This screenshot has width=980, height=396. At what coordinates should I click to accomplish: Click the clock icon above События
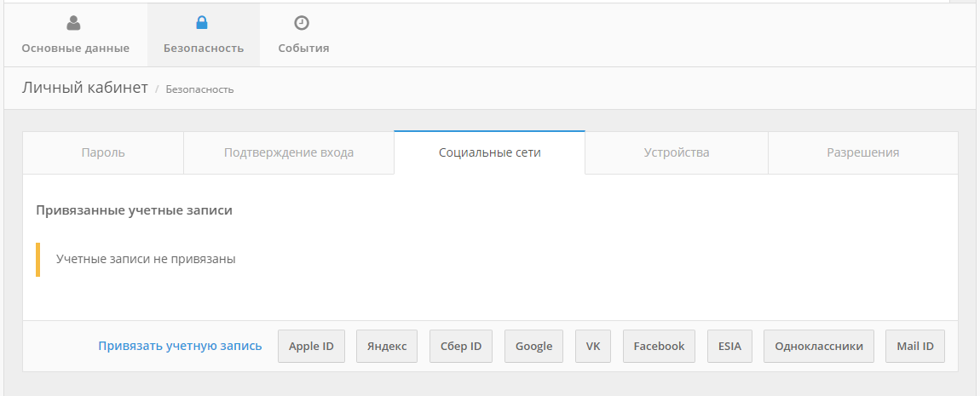coord(301,24)
